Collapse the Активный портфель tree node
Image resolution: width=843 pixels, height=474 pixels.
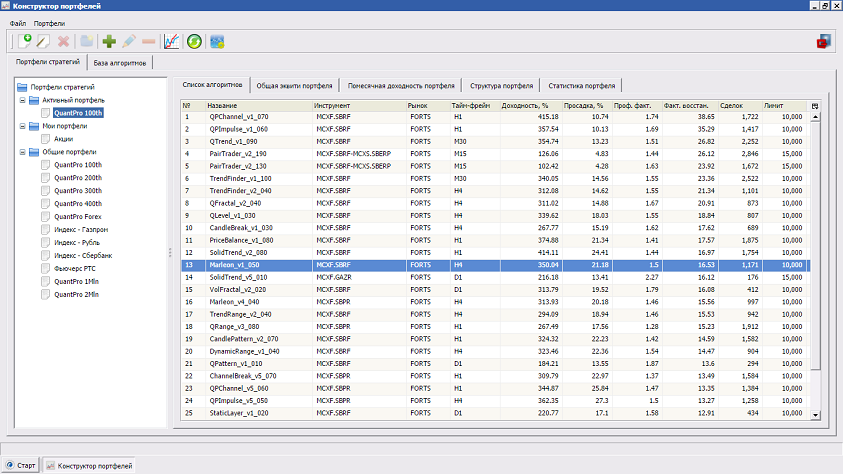tap(22, 101)
